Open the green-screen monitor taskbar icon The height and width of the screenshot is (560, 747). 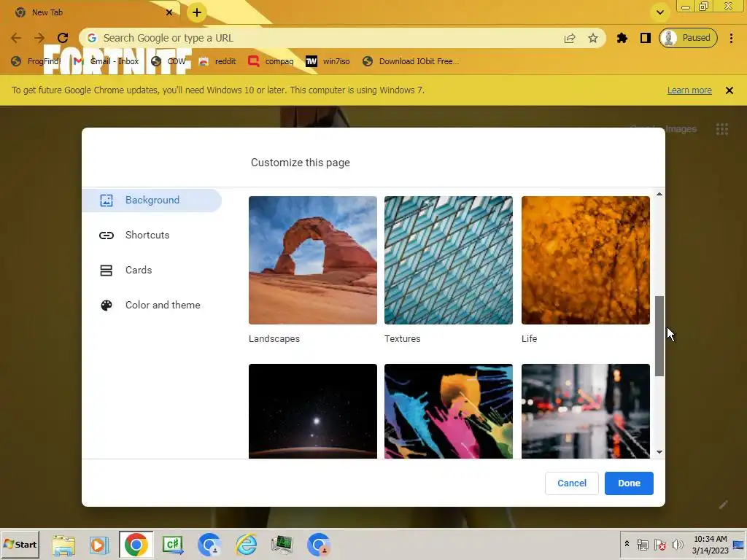[x=282, y=545]
